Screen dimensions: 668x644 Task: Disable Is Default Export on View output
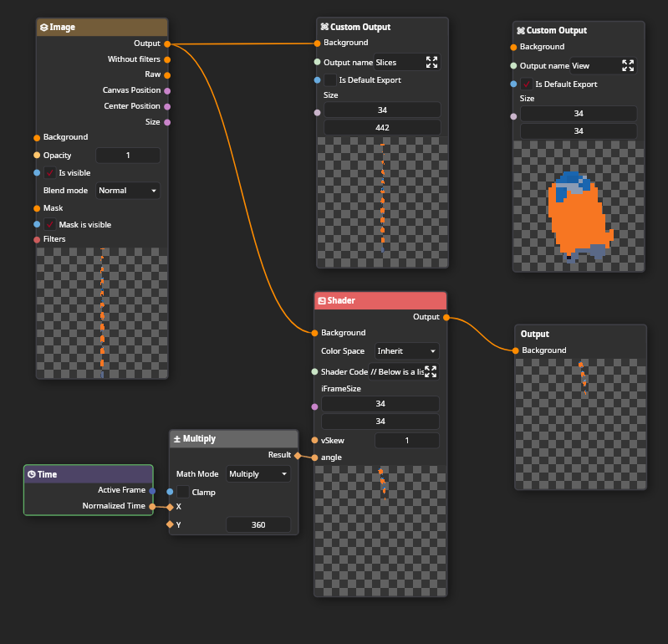coord(526,84)
